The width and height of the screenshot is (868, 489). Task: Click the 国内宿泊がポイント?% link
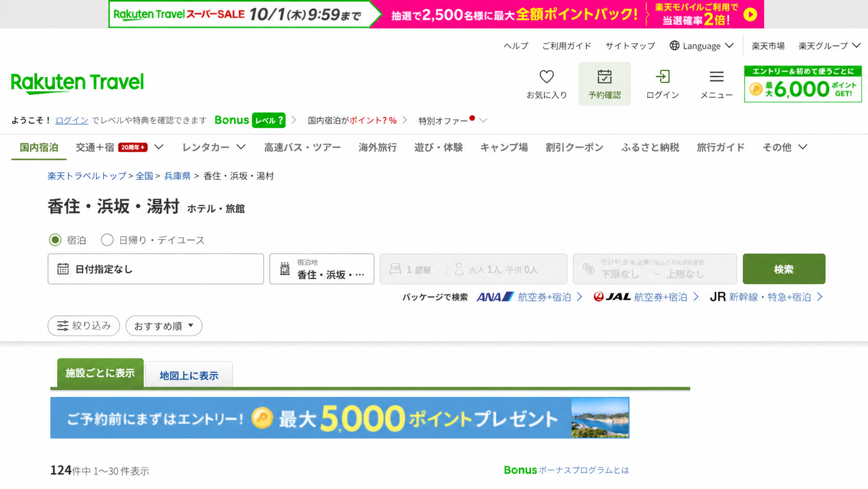pyautogui.click(x=352, y=121)
